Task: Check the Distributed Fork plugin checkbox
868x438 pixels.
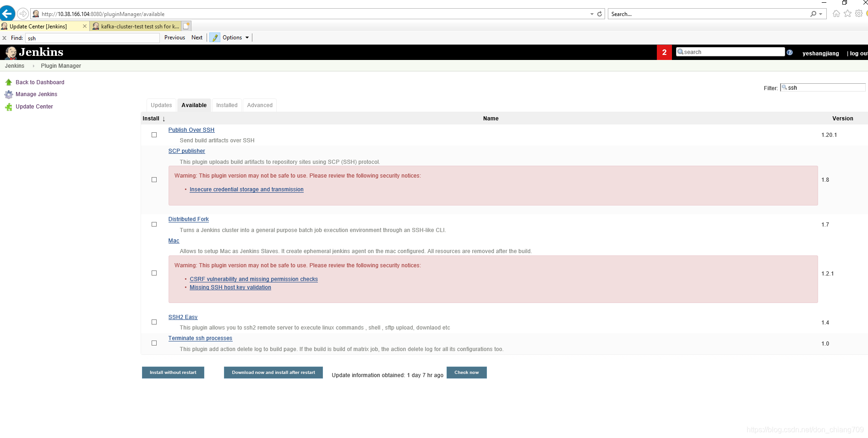Action: [154, 225]
